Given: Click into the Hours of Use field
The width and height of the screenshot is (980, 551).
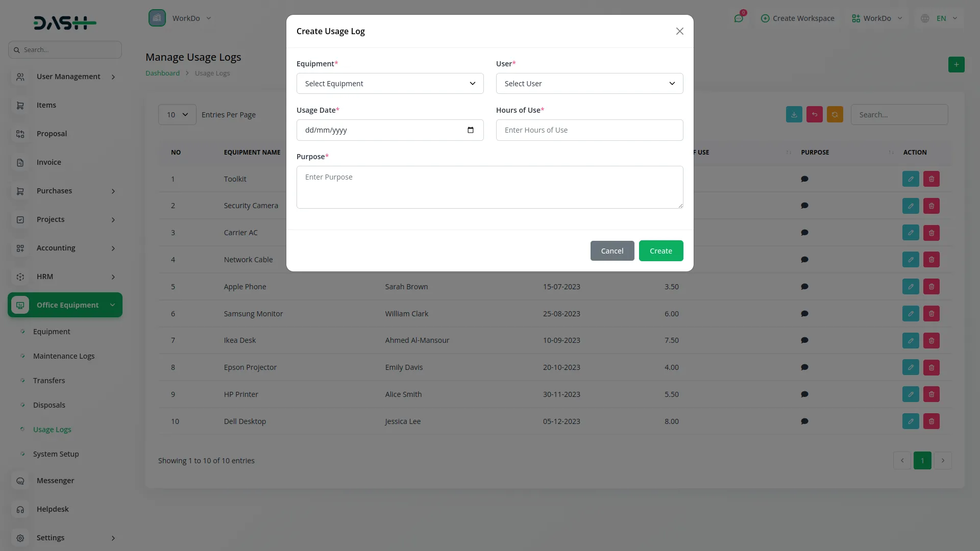Looking at the screenshot, I should [x=589, y=130].
